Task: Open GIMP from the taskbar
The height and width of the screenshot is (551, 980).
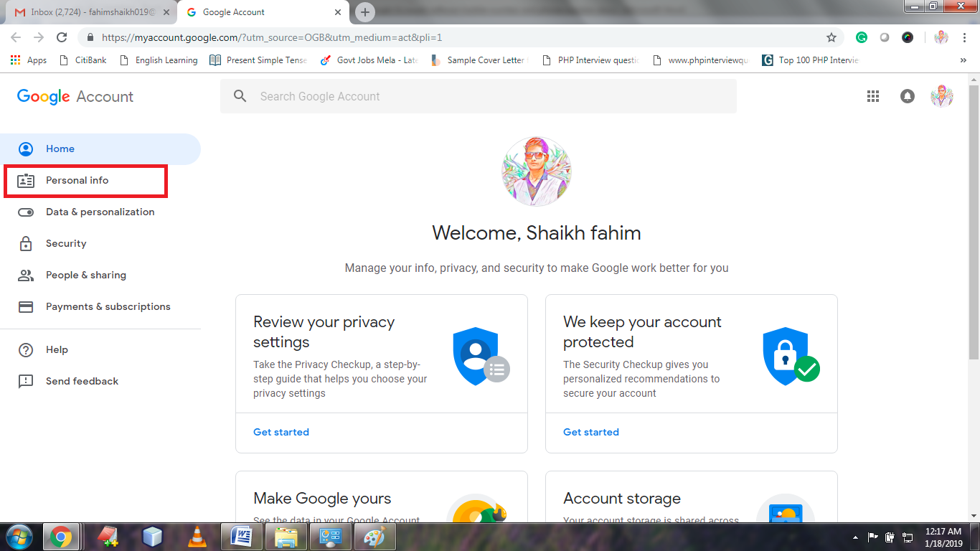Action: [375, 536]
